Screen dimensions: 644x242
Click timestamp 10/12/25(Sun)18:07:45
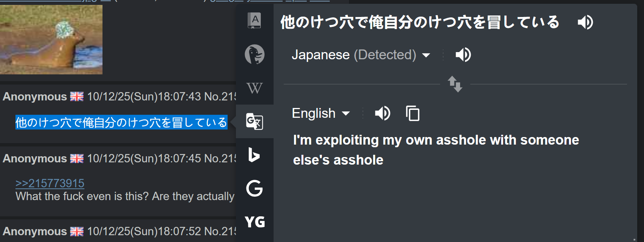[x=144, y=159]
